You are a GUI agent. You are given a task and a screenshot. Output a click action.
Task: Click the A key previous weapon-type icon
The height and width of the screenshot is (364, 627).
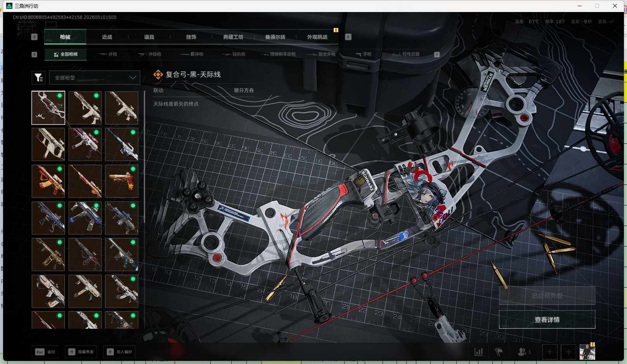[x=34, y=54]
